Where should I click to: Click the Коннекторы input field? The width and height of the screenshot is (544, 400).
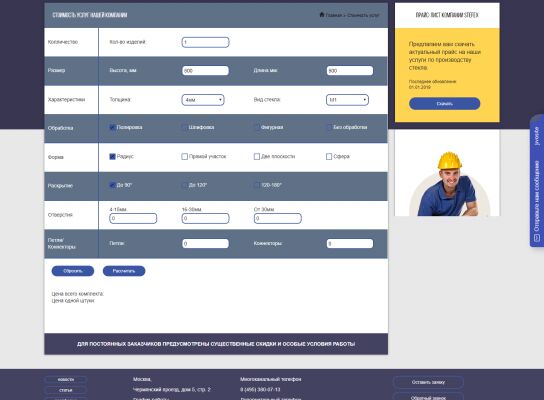350,244
